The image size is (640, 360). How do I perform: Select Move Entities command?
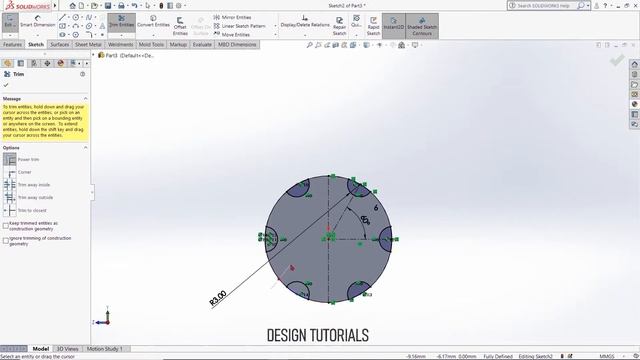231,35
